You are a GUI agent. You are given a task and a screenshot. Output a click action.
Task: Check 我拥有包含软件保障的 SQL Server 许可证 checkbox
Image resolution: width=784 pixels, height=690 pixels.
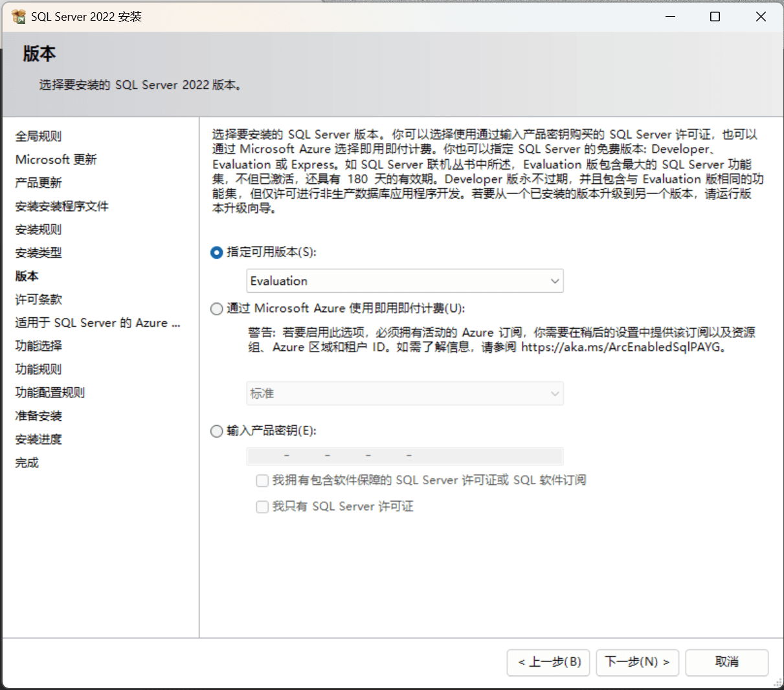pyautogui.click(x=262, y=480)
